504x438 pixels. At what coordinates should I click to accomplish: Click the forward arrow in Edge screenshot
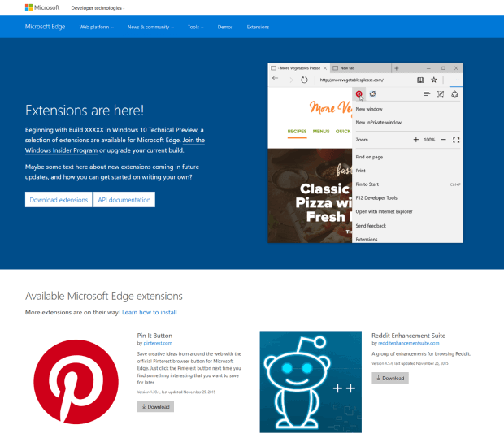(x=290, y=80)
